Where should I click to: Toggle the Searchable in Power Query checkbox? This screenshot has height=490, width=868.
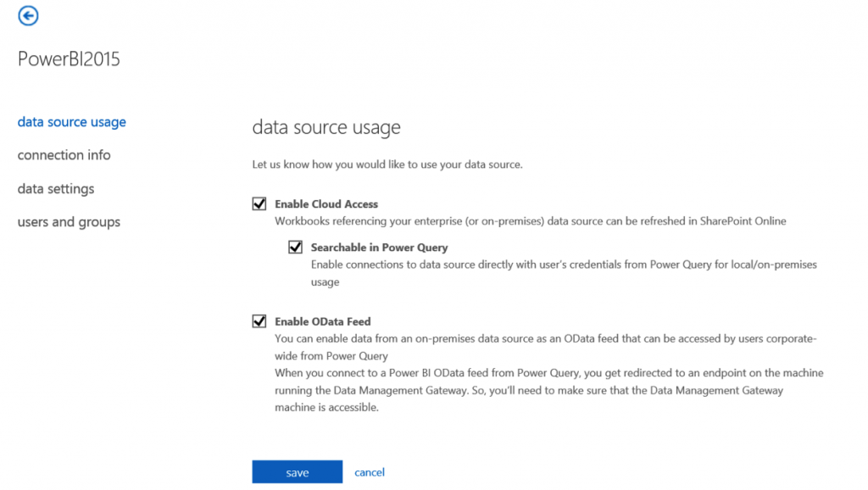tap(295, 248)
